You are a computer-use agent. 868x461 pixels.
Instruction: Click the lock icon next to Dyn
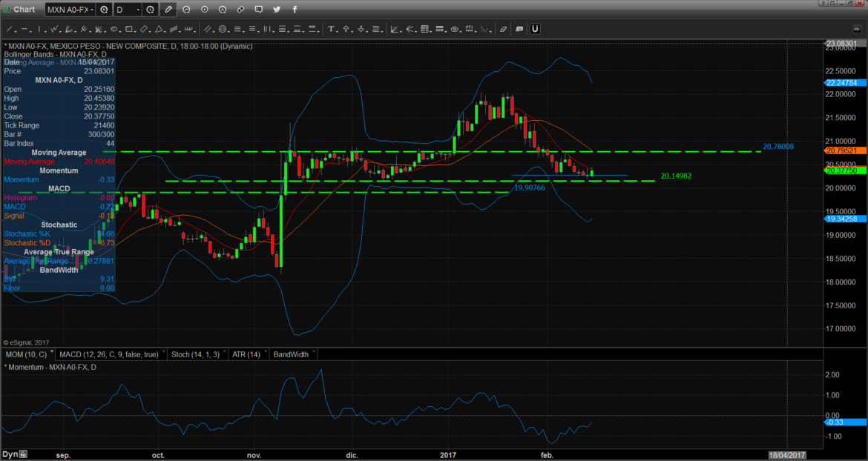23,454
